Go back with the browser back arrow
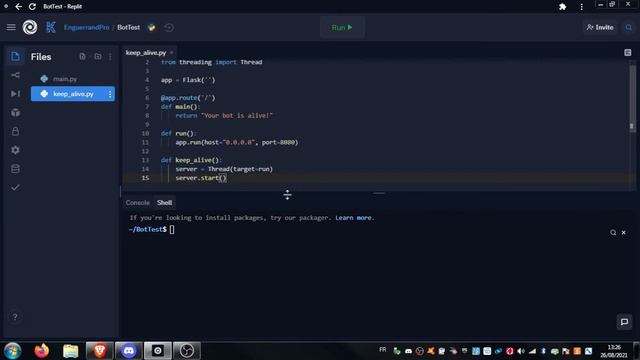 click(x=18, y=7)
